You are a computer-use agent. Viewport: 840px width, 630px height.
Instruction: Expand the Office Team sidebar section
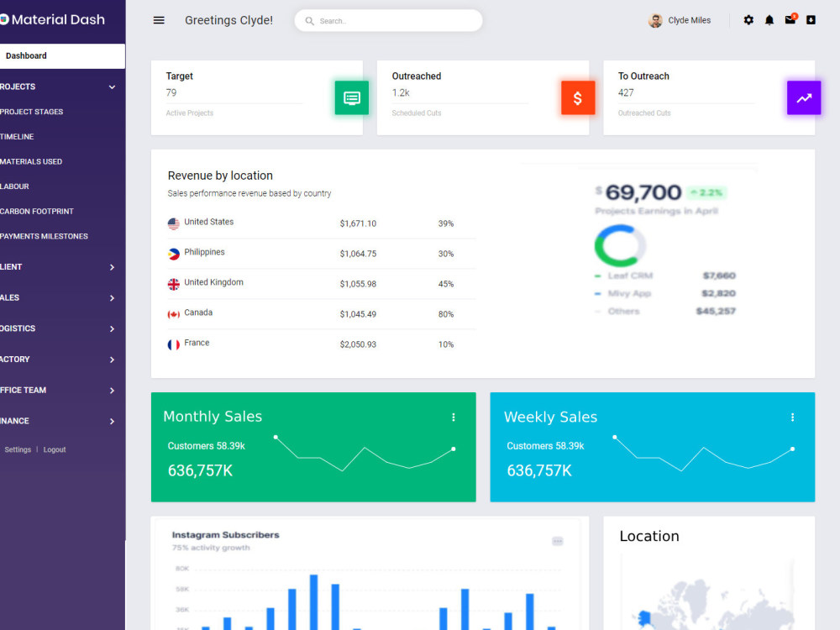tap(112, 391)
